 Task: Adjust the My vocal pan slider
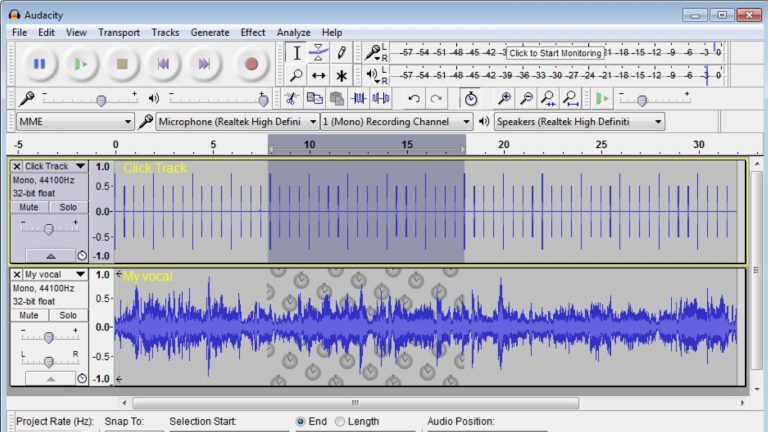[x=48, y=361]
